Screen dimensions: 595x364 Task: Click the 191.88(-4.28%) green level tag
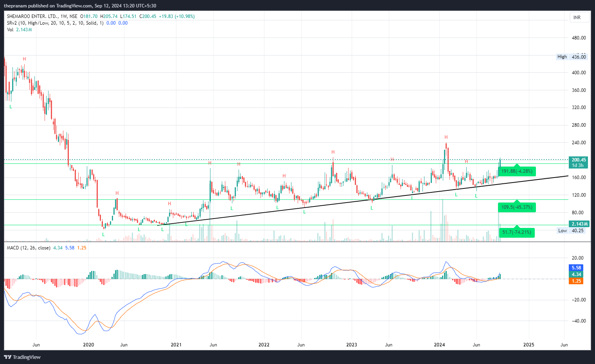(x=517, y=171)
